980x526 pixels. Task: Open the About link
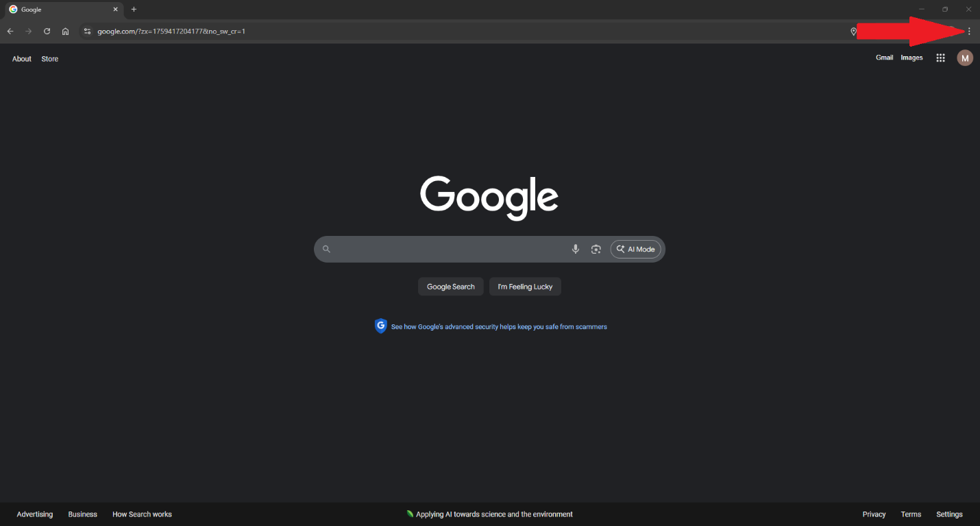point(22,59)
